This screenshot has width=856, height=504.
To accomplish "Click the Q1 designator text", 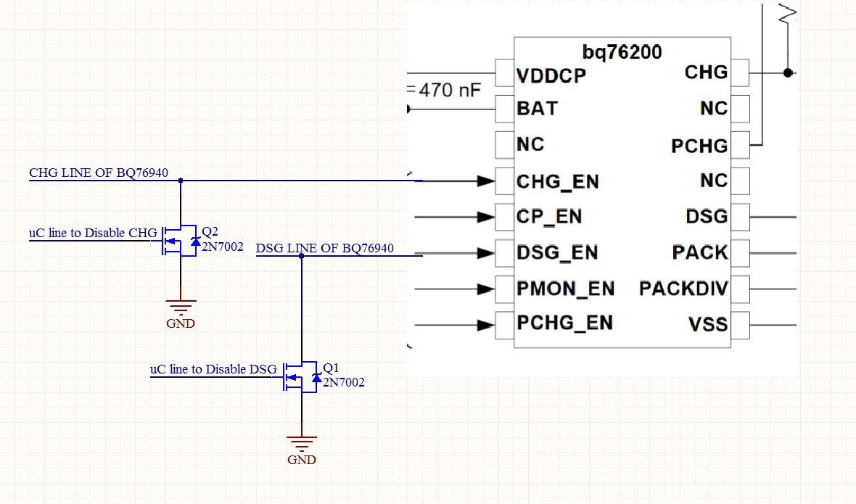I will (x=331, y=368).
